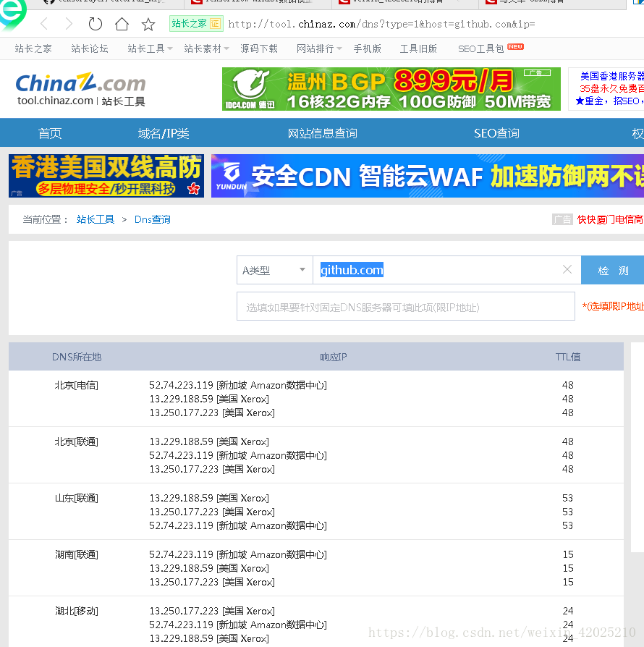The width and height of the screenshot is (644, 647).
Task: Expand the 网站排行 menu
Action: tap(319, 48)
